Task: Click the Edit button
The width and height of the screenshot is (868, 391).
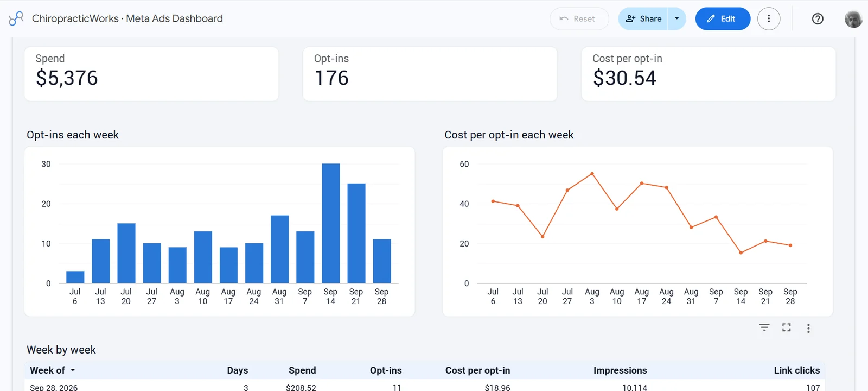Action: 723,18
